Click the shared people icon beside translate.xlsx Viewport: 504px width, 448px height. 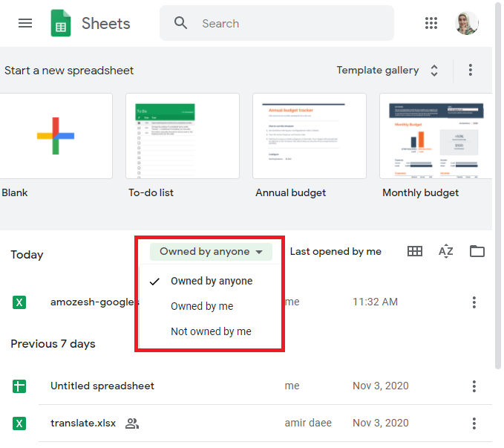(x=132, y=423)
